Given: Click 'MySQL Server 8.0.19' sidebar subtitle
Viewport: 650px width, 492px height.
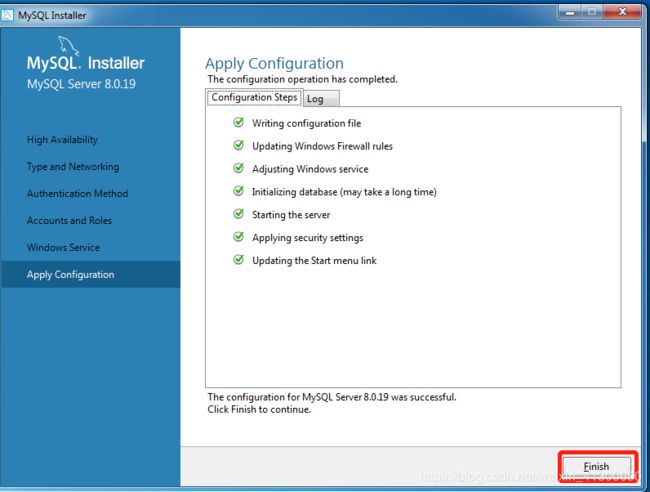Looking at the screenshot, I should [81, 84].
